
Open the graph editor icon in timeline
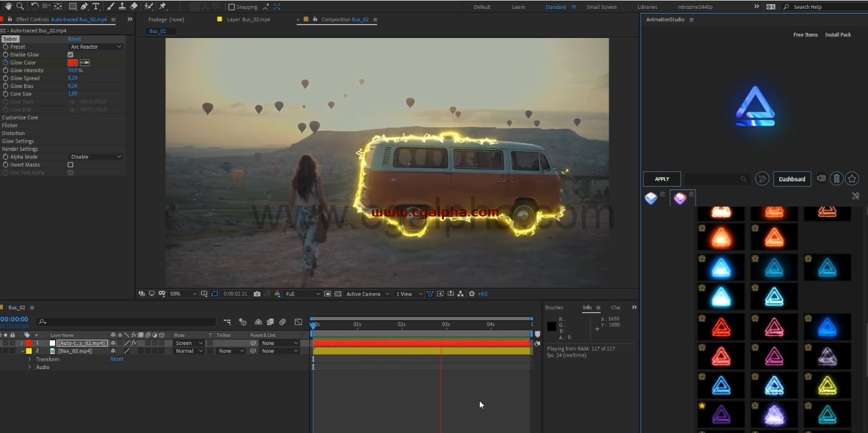[x=298, y=322]
